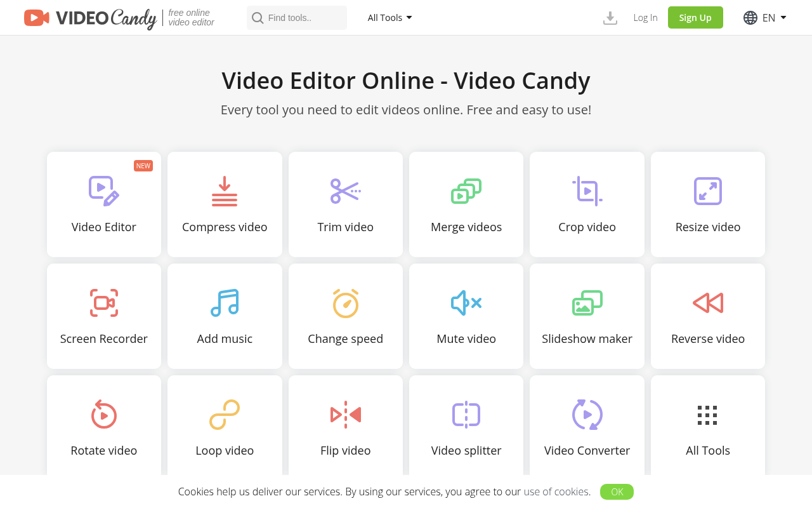Image resolution: width=812 pixels, height=508 pixels.
Task: Select the Trim video scissors icon
Action: [345, 190]
